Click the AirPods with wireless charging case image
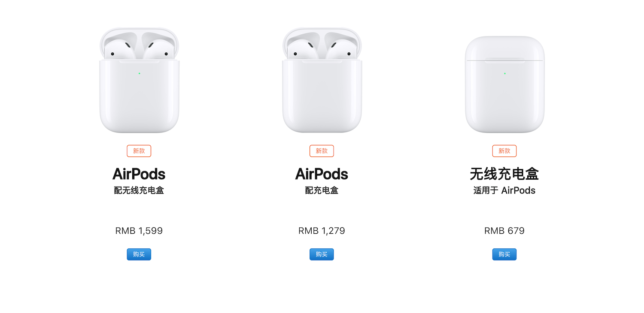 click(139, 80)
